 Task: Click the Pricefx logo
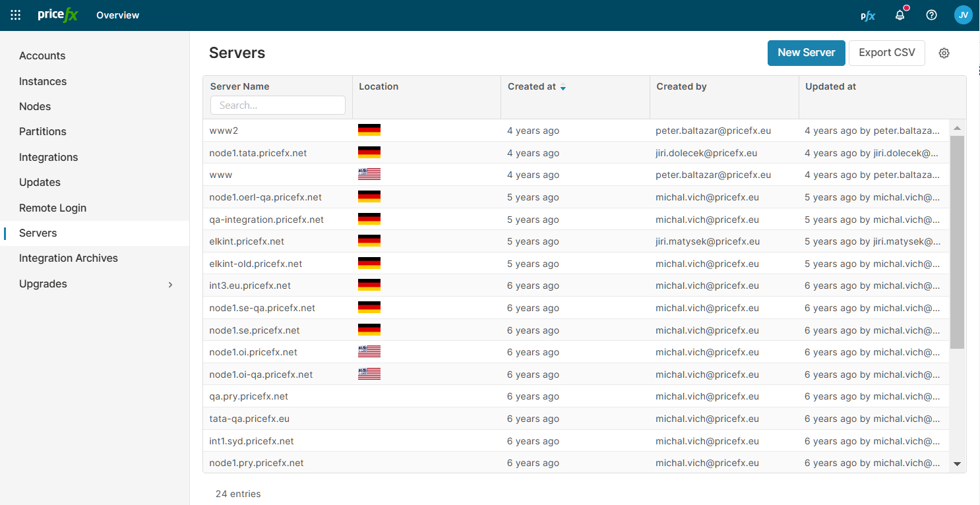click(x=58, y=15)
